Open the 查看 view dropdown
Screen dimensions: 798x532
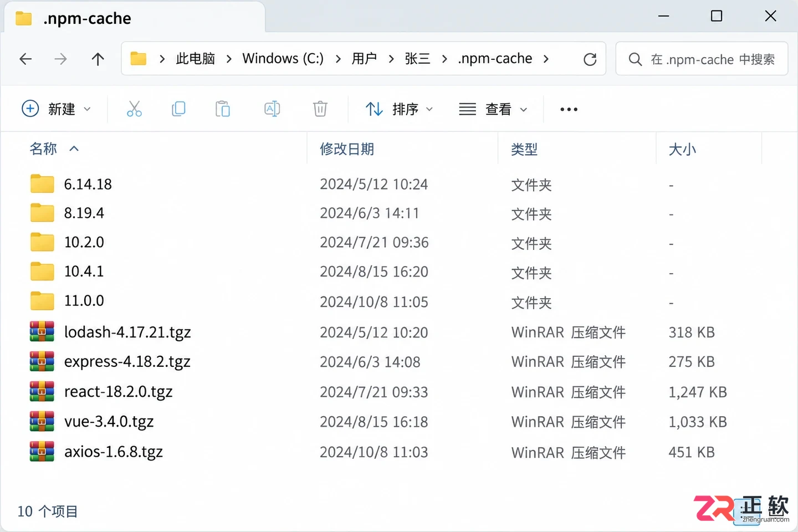click(x=493, y=109)
